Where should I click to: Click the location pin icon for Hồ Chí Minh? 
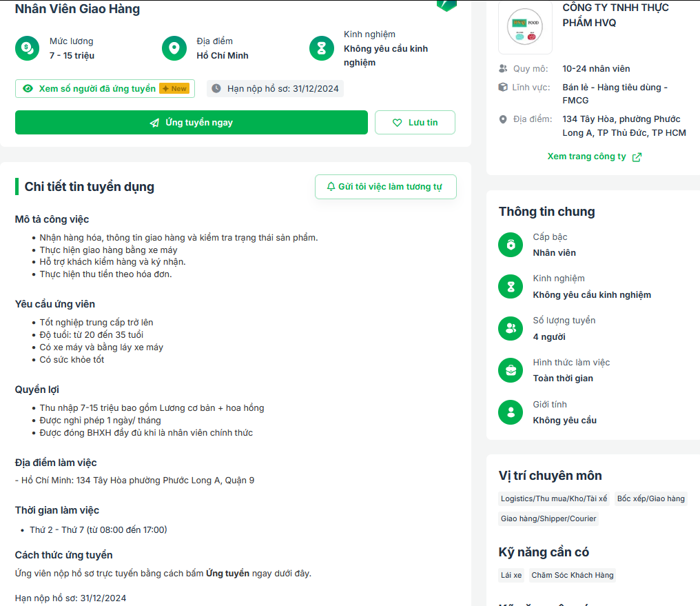pos(174,48)
